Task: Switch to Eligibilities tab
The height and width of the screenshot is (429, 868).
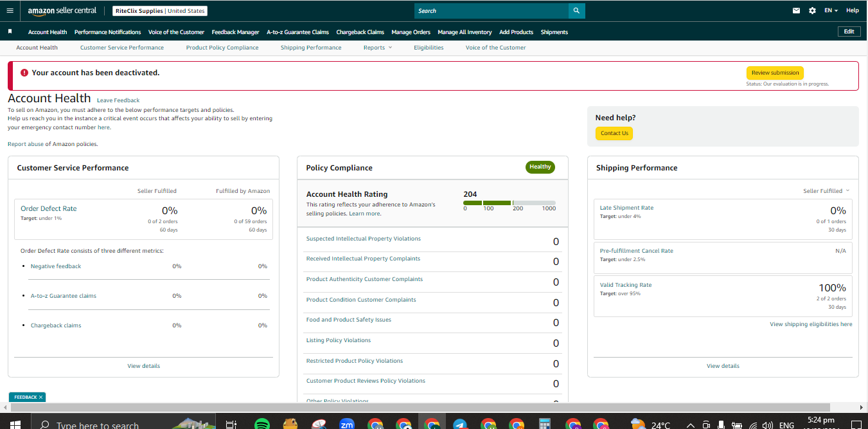Action: click(429, 48)
